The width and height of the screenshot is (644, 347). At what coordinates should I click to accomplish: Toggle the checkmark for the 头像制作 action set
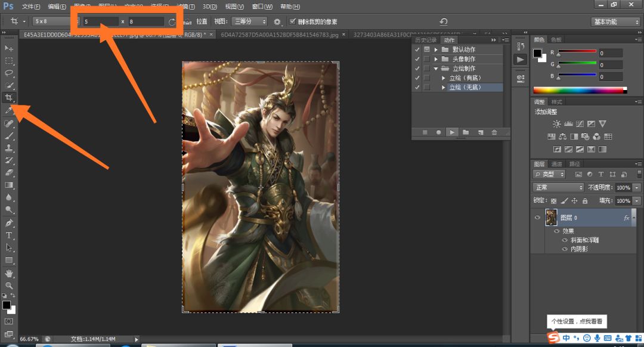coord(417,59)
